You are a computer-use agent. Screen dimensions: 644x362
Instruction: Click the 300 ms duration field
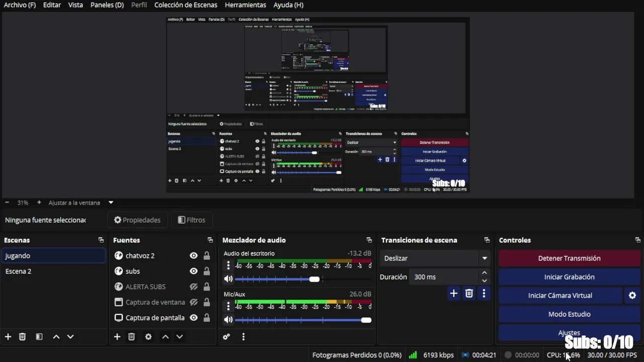point(444,277)
